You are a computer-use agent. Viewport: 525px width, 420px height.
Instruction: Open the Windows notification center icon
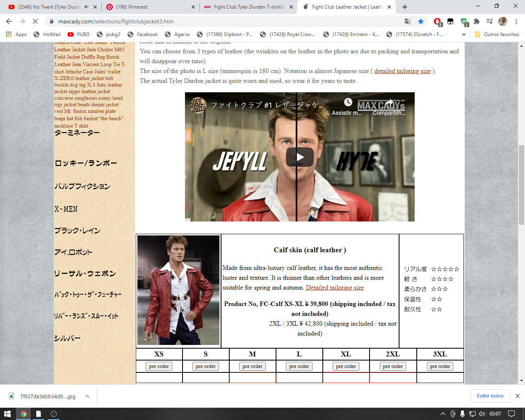(511, 414)
